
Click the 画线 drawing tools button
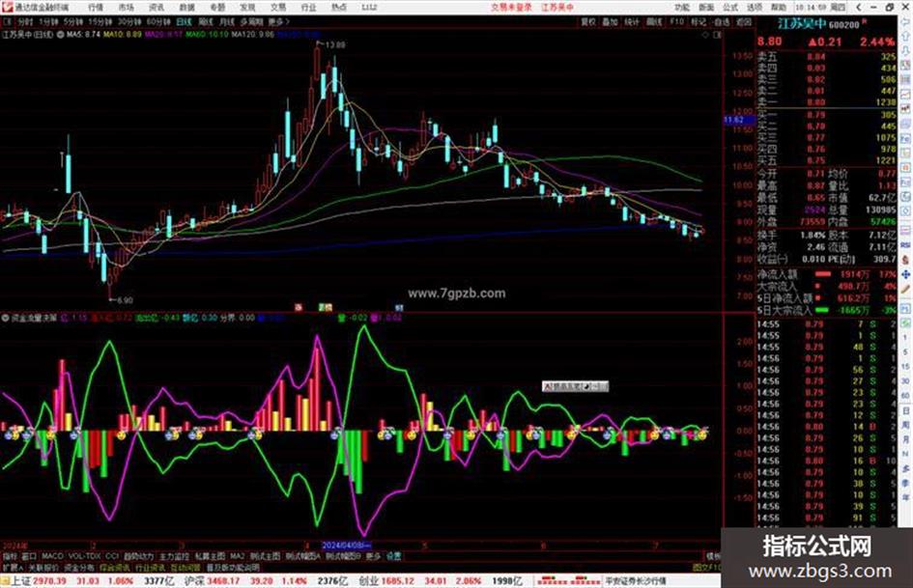(x=654, y=22)
